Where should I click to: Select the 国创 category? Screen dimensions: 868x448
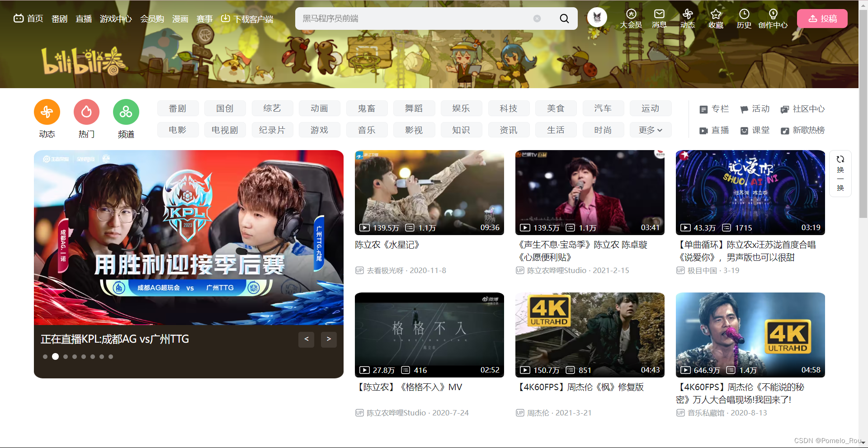point(225,108)
